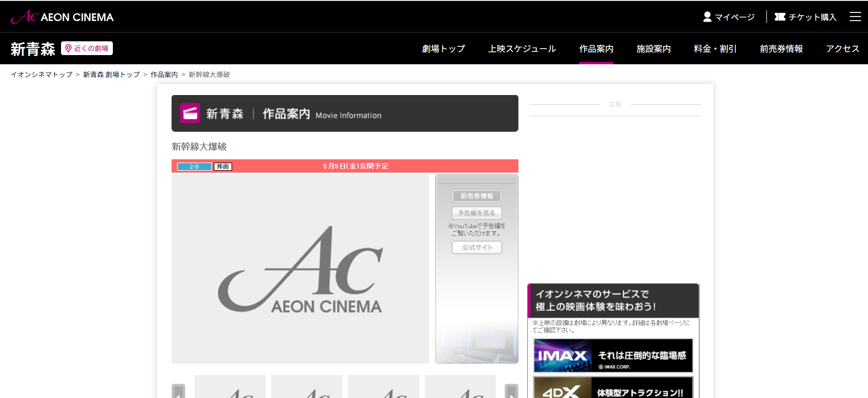Open 前売券情報 tab
This screenshot has height=398, width=868.
point(781,49)
